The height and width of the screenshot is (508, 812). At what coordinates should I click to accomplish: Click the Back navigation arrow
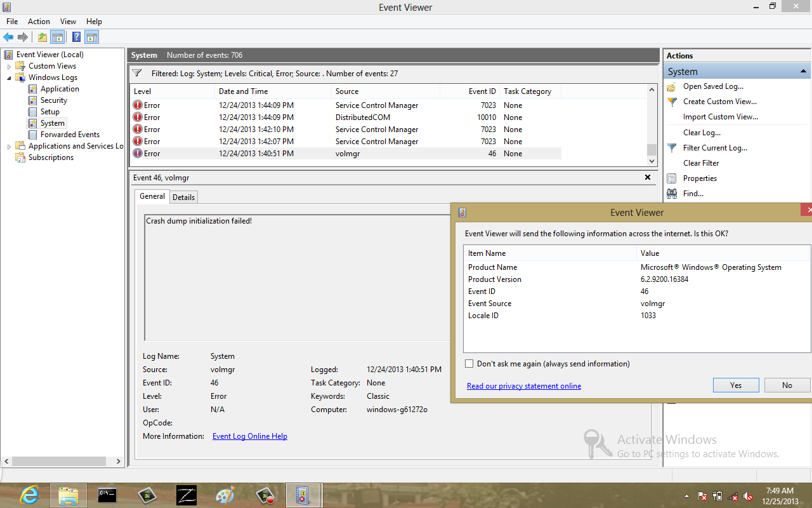click(8, 37)
